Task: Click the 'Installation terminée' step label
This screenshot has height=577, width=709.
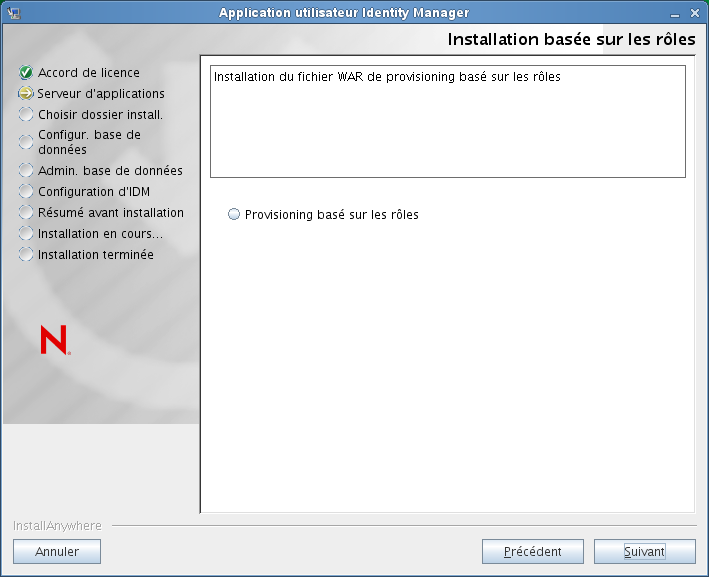Action: [x=96, y=255]
